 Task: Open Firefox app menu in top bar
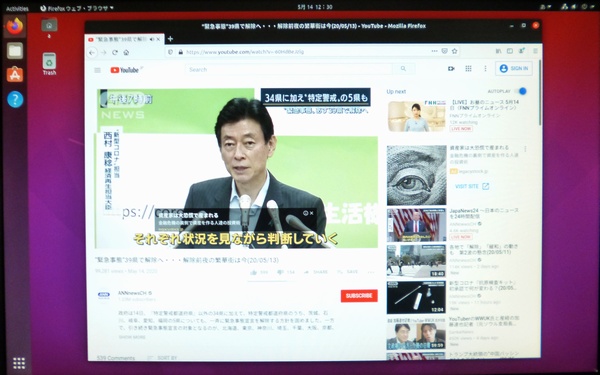point(77,8)
